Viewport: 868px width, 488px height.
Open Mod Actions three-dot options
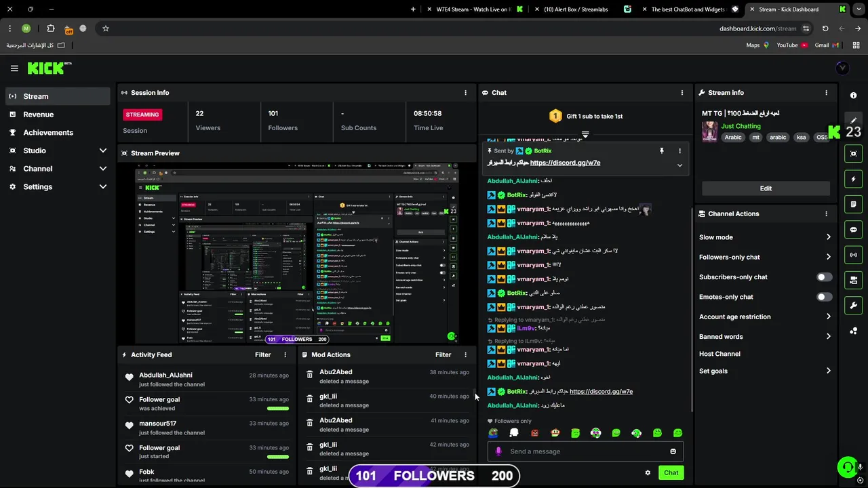(x=465, y=354)
